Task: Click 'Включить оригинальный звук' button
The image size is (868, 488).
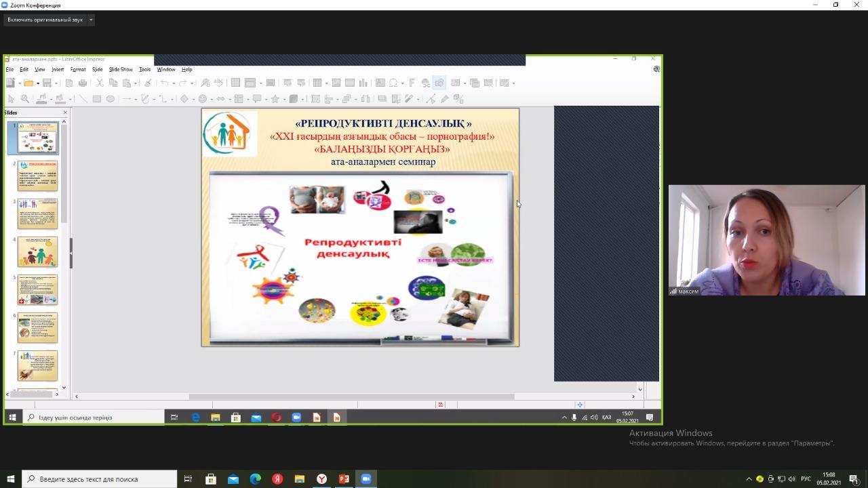Action: [45, 20]
